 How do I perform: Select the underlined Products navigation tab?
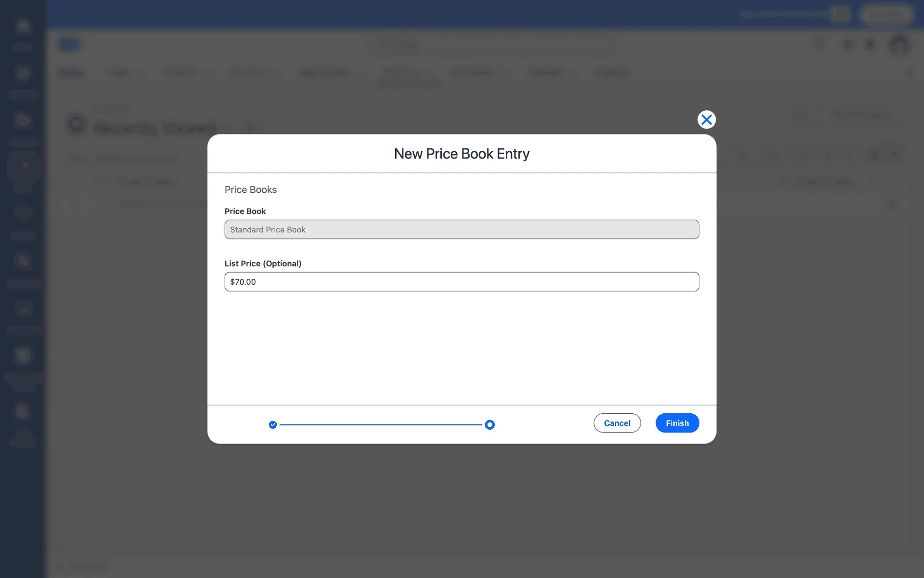pyautogui.click(x=400, y=73)
